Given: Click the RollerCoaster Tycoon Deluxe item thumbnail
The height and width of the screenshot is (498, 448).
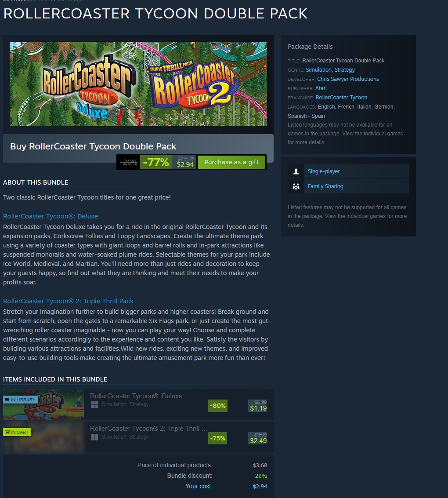Looking at the screenshot, I should 43,405.
